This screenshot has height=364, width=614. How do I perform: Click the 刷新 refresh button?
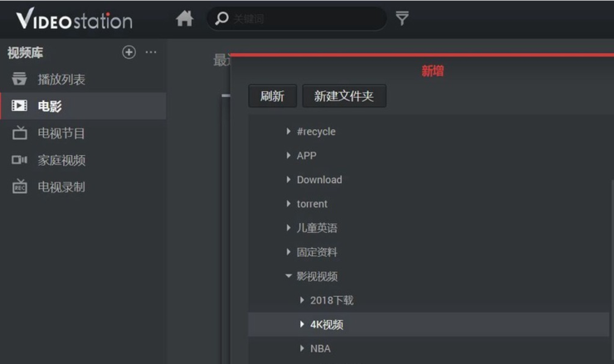click(272, 96)
